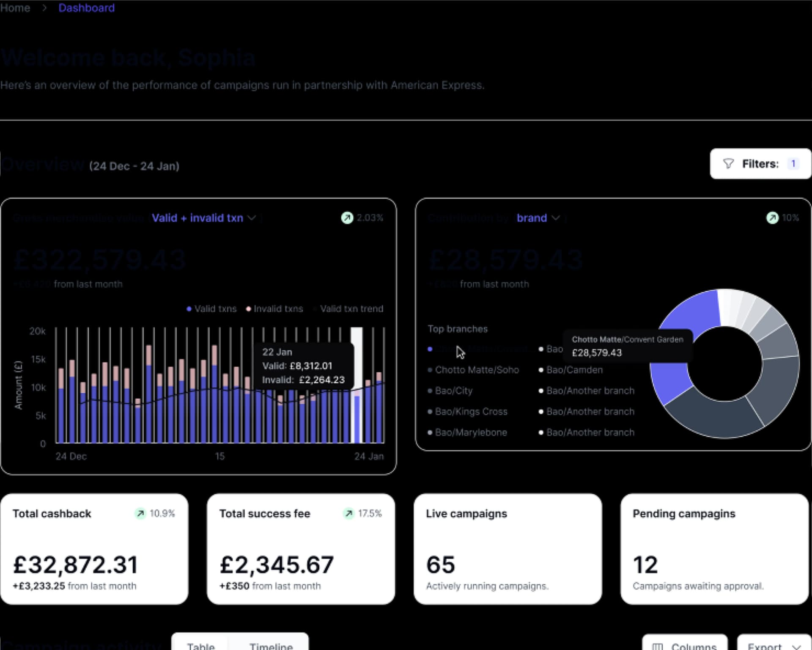Click the Columns icon at bottom right
Screen dimensions: 812x650
(657, 647)
